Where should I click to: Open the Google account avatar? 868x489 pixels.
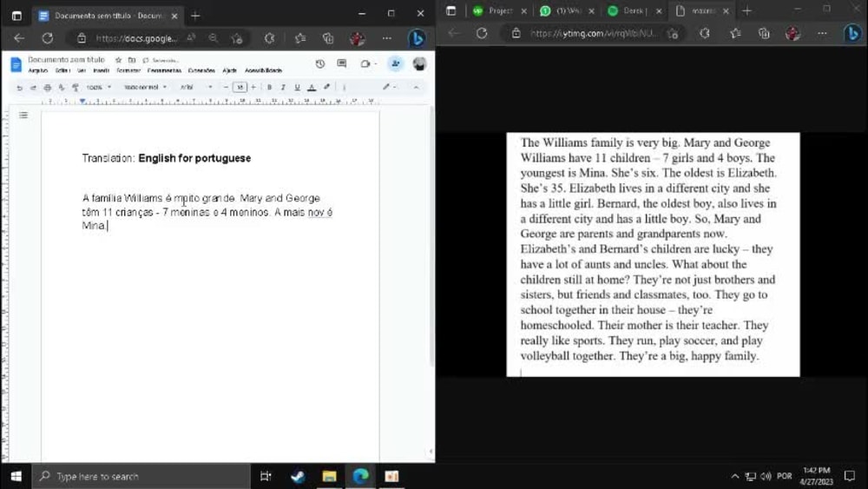[x=419, y=64]
